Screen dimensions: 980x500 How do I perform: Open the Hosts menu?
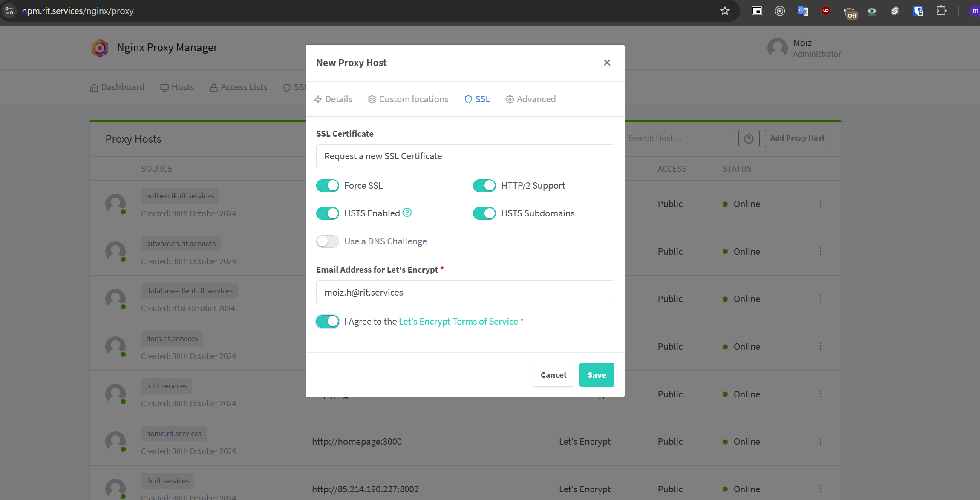coord(177,87)
